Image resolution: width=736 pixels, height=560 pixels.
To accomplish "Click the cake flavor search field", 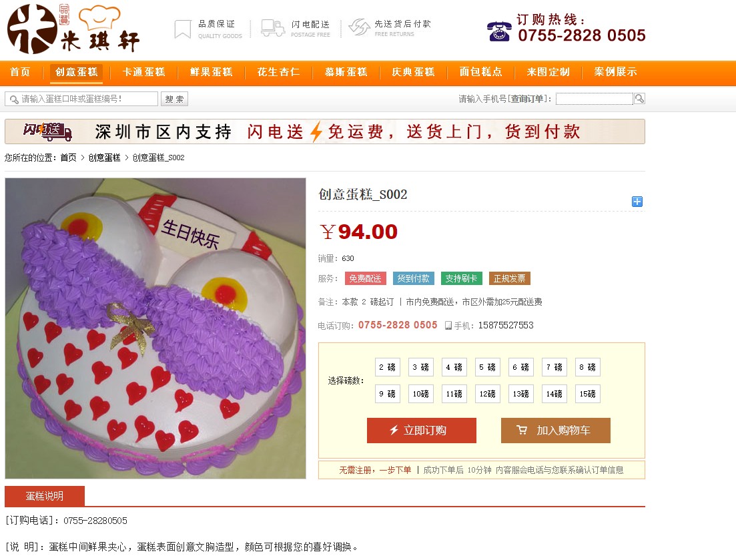I will (81, 99).
